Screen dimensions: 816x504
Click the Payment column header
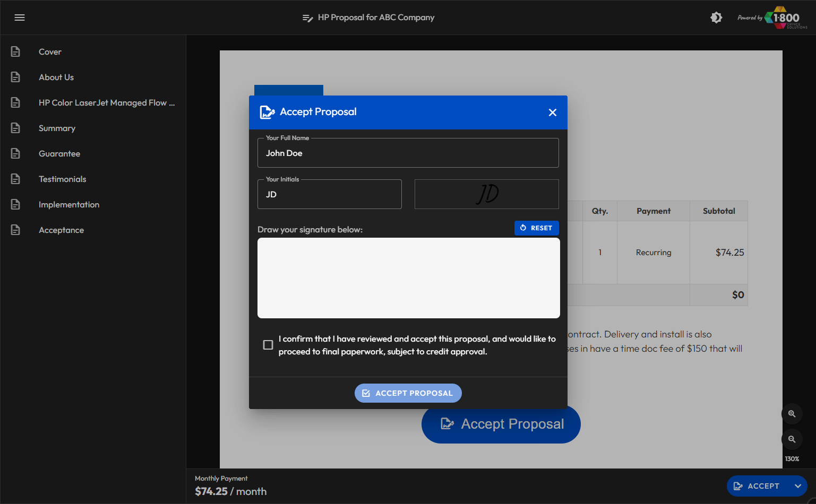pos(654,211)
